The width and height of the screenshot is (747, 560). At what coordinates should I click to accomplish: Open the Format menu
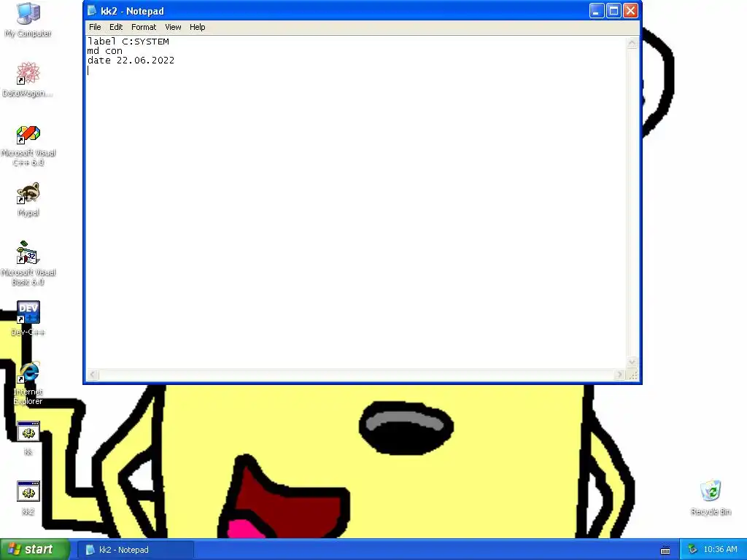(x=144, y=27)
